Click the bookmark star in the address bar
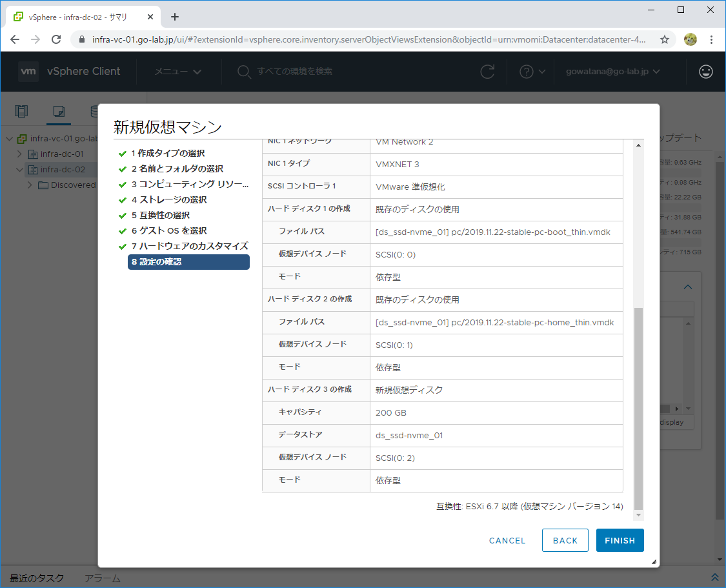Image resolution: width=726 pixels, height=588 pixels. click(664, 39)
